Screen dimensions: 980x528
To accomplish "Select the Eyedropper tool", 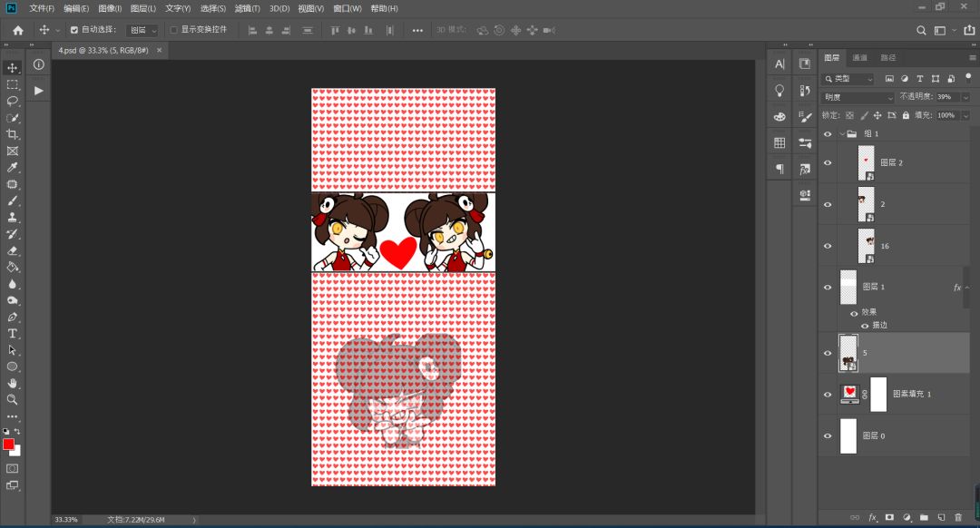I will 12,168.
